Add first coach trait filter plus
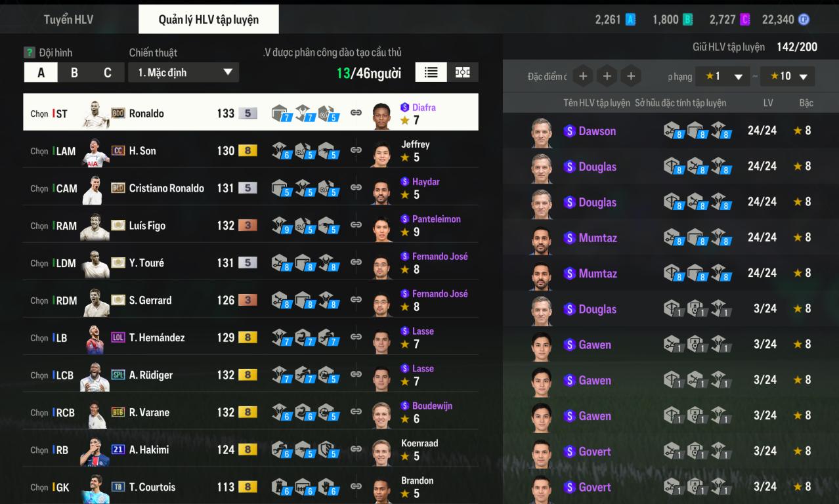 coord(582,77)
